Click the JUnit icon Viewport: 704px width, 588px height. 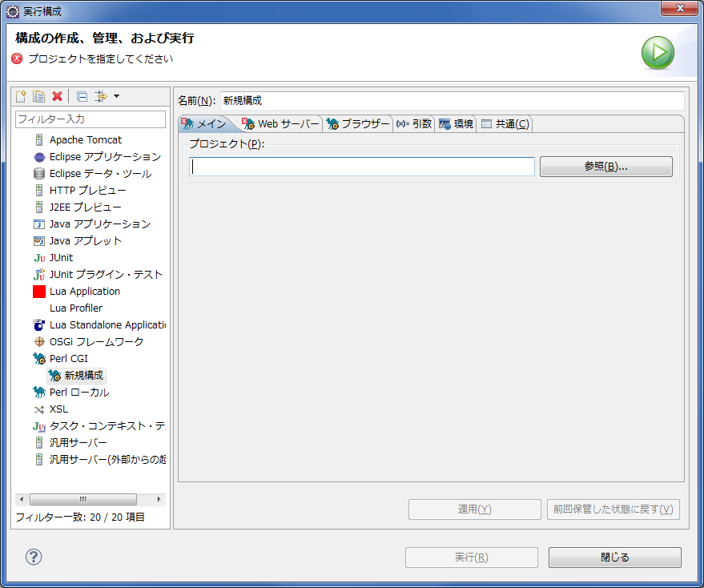[x=39, y=258]
